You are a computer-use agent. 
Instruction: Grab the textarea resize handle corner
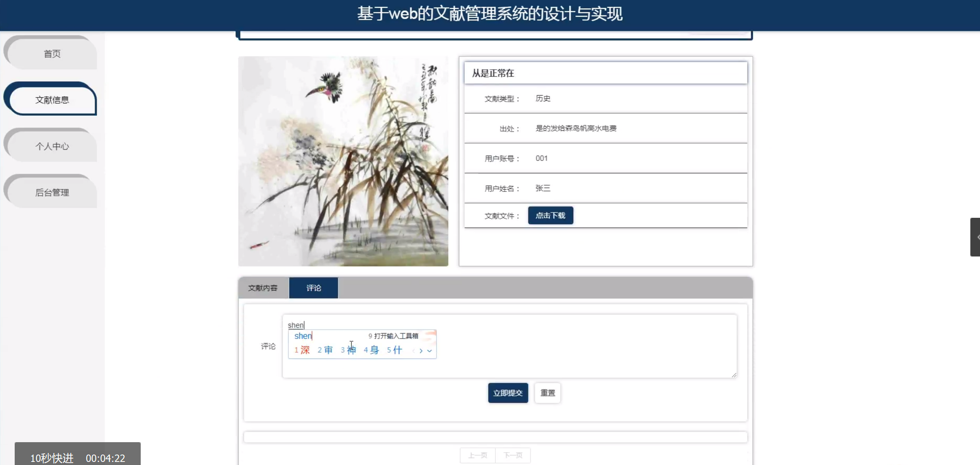coord(734,374)
